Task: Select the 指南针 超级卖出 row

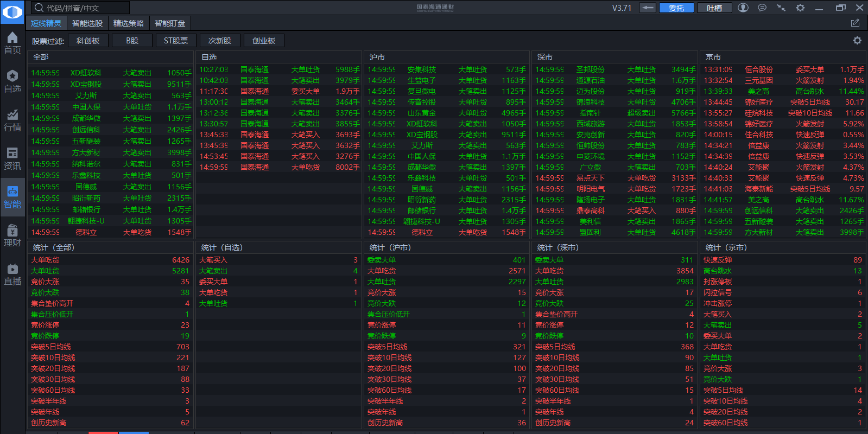Action: pos(615,113)
